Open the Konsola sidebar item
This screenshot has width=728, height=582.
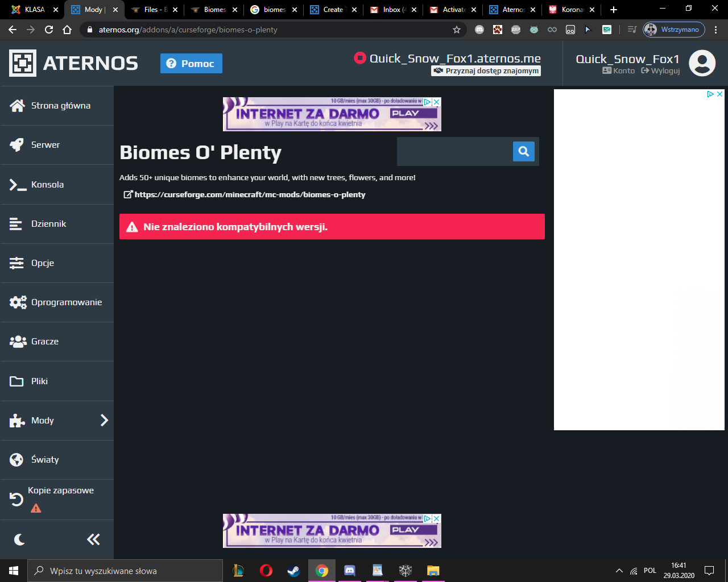pyautogui.click(x=57, y=185)
